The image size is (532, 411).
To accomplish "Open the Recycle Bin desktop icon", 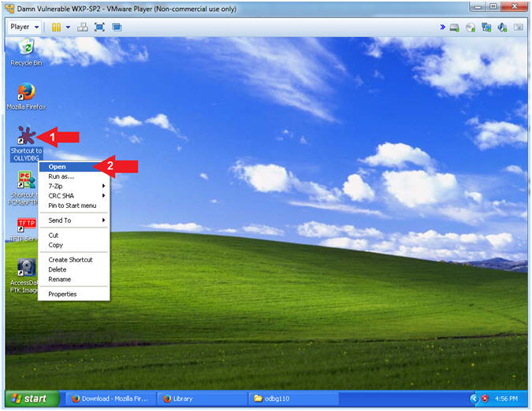I will [x=27, y=53].
